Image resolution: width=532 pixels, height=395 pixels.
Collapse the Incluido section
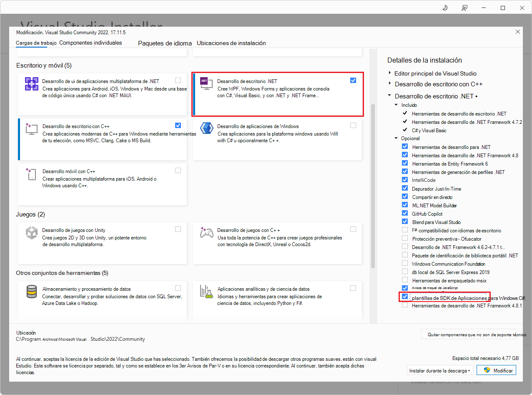396,105
